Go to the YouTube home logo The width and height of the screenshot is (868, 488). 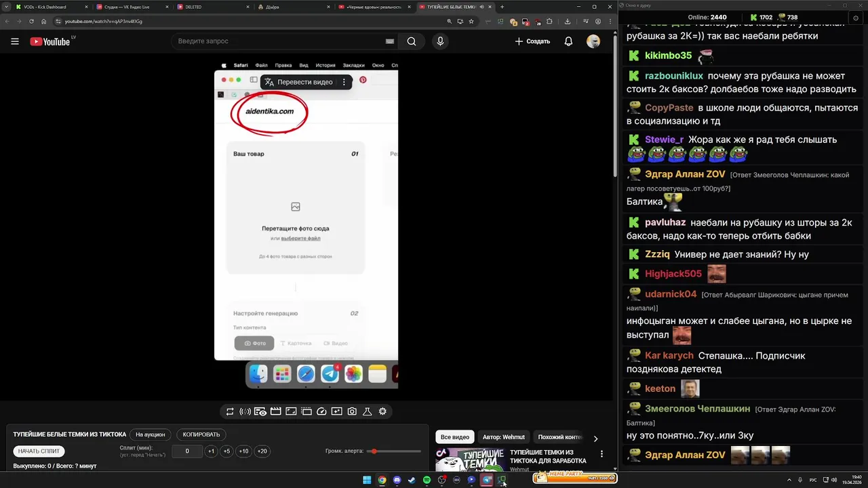click(x=50, y=41)
